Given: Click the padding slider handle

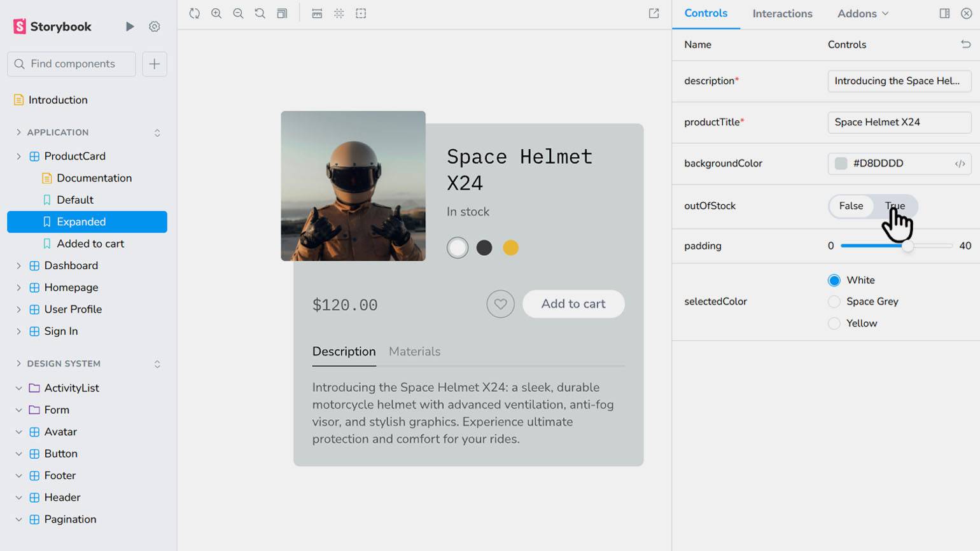Looking at the screenshot, I should [x=907, y=246].
